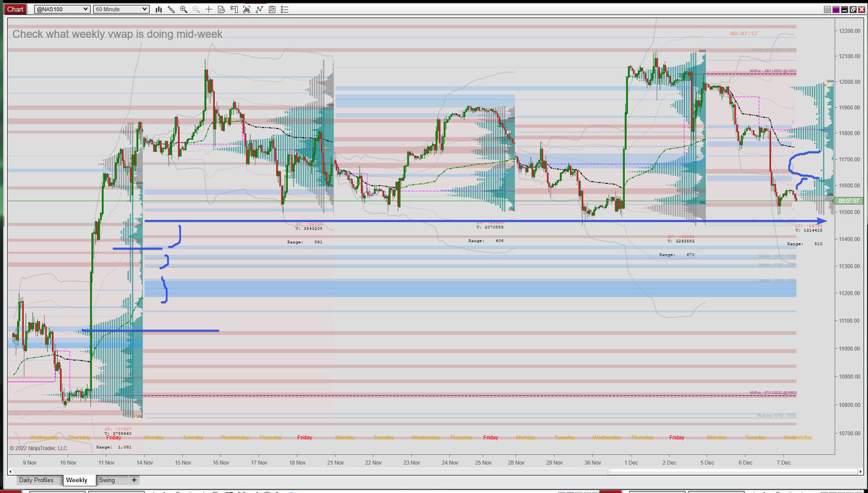Viewport: 868px width, 493px height.
Task: Open the Data Series dialog icon
Action: (x=247, y=9)
